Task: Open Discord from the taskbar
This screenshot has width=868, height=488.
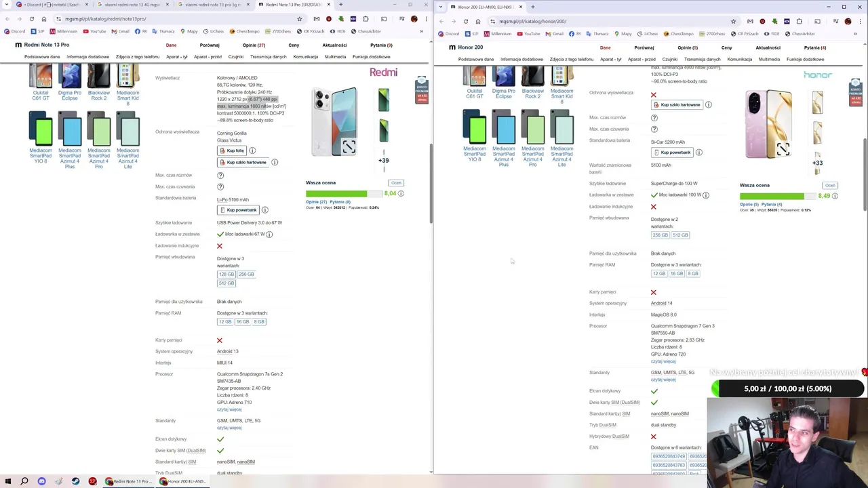Action: coord(41,481)
